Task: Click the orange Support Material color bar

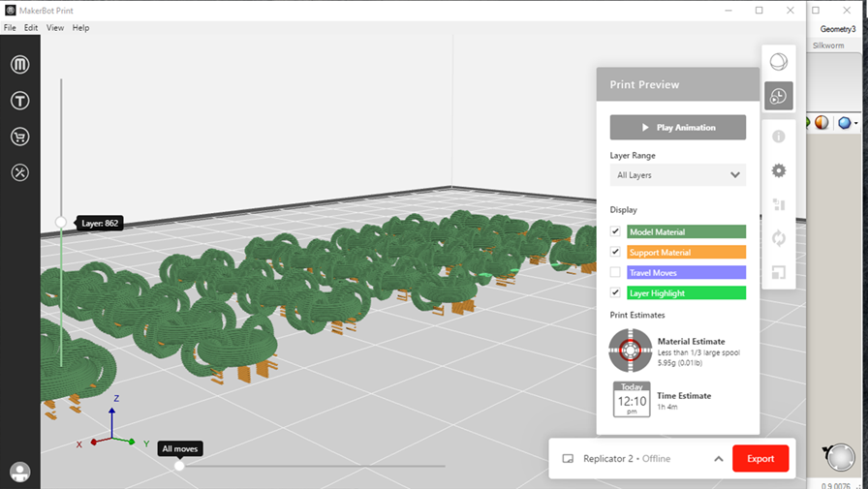Action: (687, 252)
